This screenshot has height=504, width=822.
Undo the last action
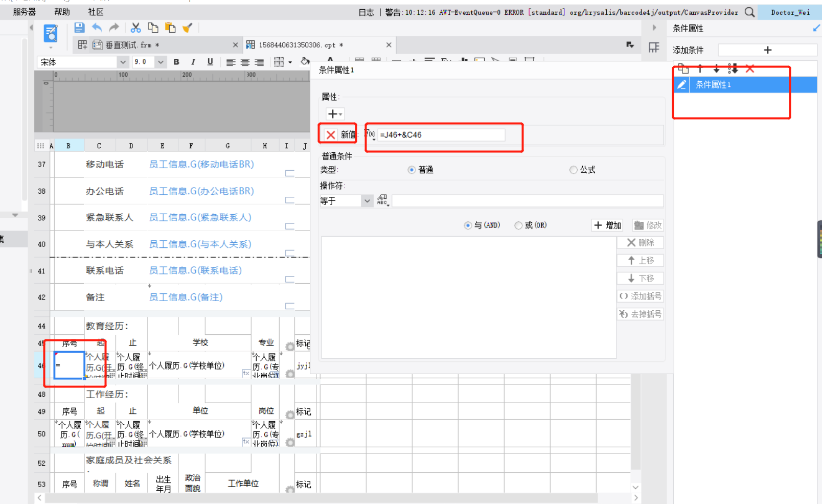click(97, 28)
